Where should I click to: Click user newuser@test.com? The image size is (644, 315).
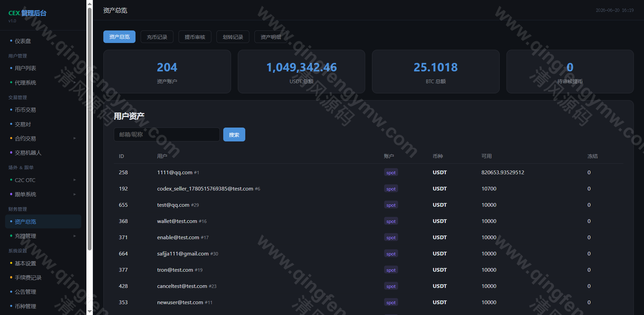tap(180, 302)
